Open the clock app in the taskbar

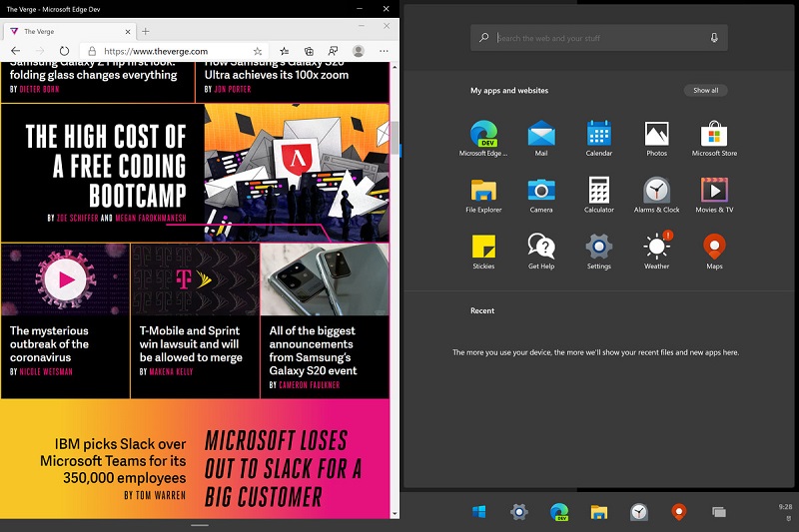[638, 512]
